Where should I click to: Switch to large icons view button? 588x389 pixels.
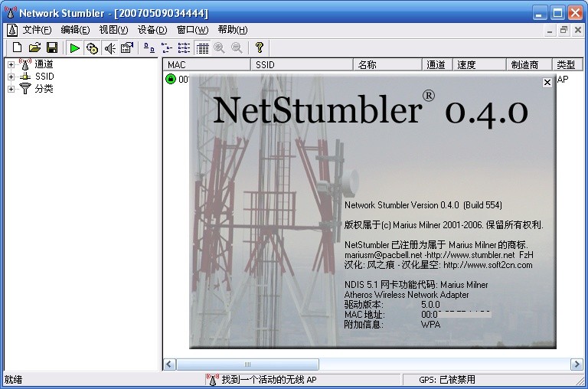click(149, 48)
